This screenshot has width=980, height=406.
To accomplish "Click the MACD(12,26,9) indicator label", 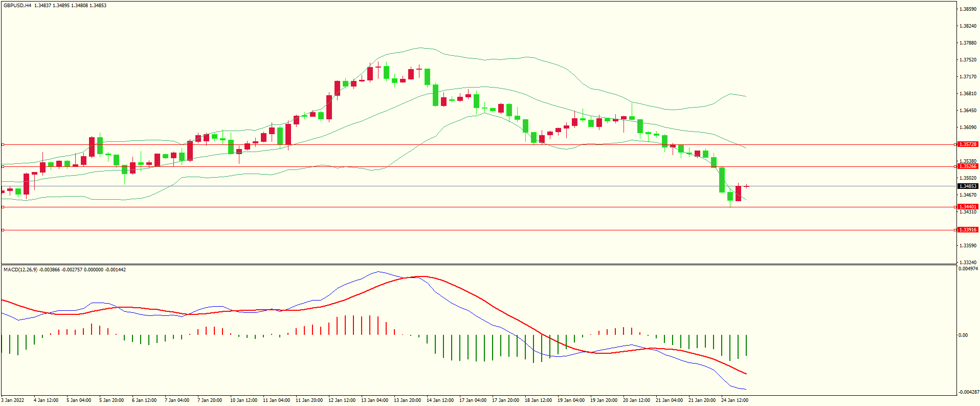I will click(x=20, y=270).
